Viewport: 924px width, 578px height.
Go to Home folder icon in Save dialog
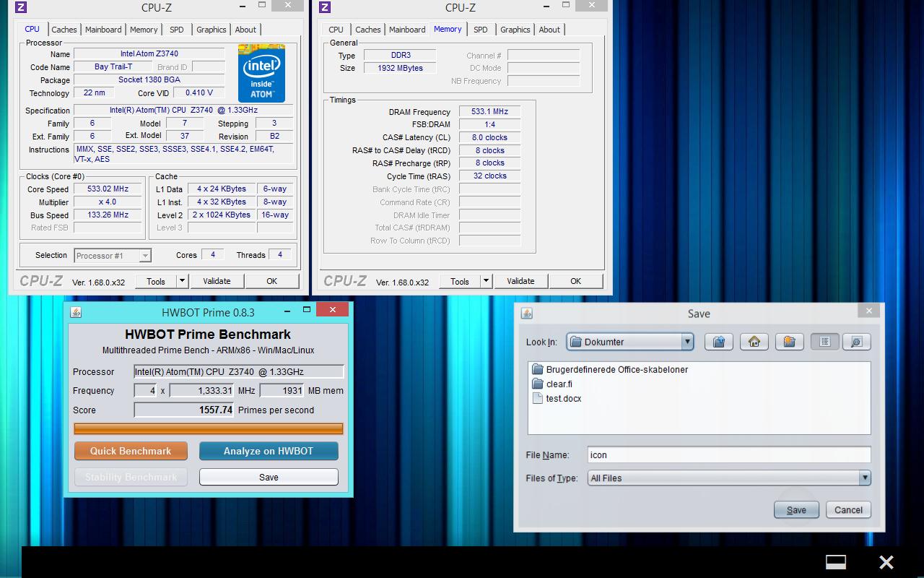point(754,342)
